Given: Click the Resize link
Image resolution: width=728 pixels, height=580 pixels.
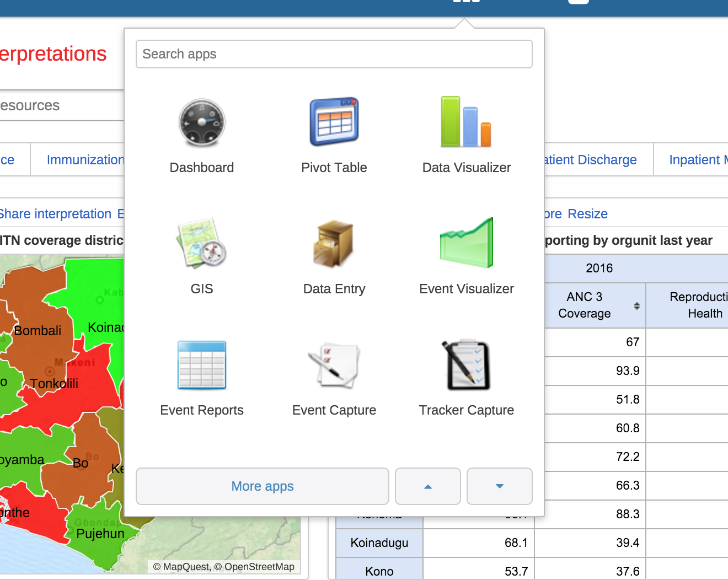Looking at the screenshot, I should (x=587, y=214).
